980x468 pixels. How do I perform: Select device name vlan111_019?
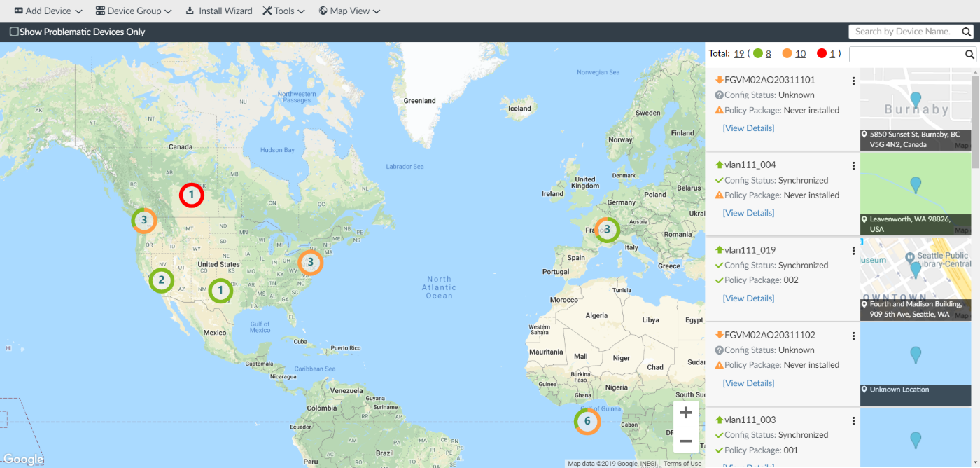750,250
